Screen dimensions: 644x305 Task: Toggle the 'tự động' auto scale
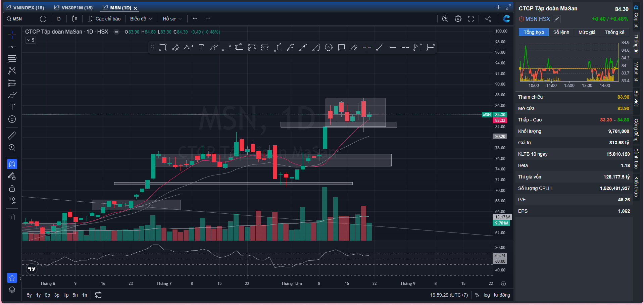[x=502, y=295]
